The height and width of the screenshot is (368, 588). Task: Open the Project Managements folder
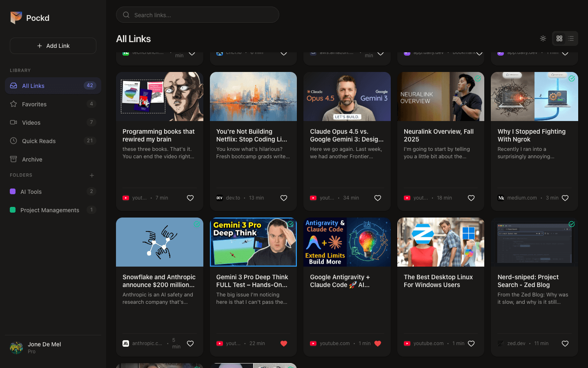pos(49,210)
